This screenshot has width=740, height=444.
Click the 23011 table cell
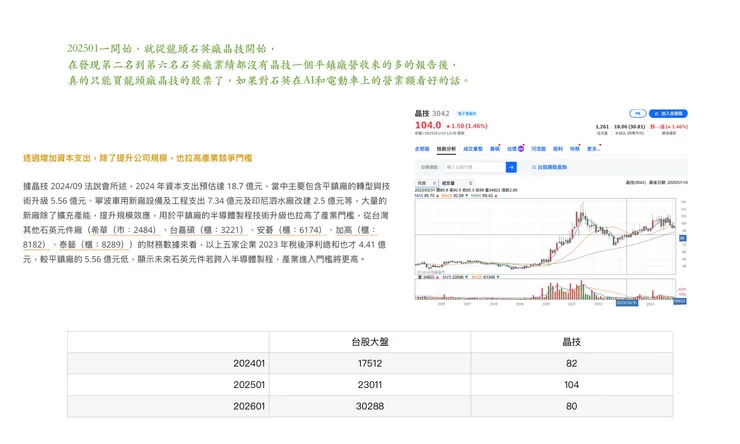click(370, 385)
